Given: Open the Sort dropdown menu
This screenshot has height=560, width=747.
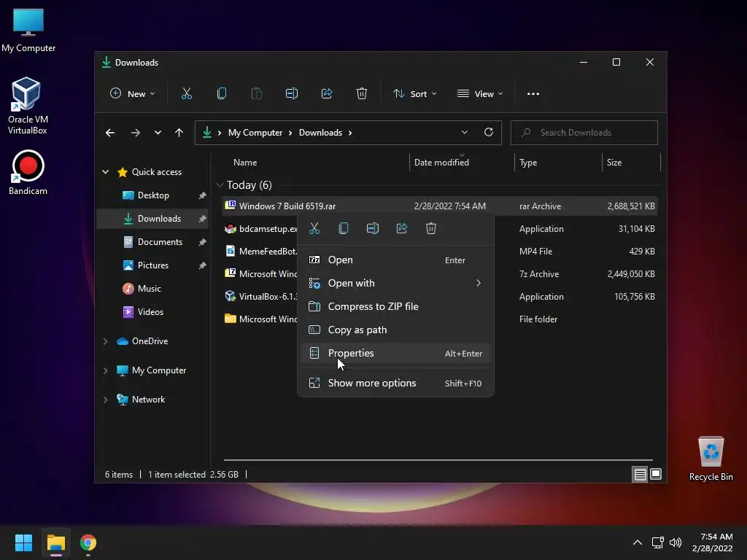Looking at the screenshot, I should click(x=414, y=94).
